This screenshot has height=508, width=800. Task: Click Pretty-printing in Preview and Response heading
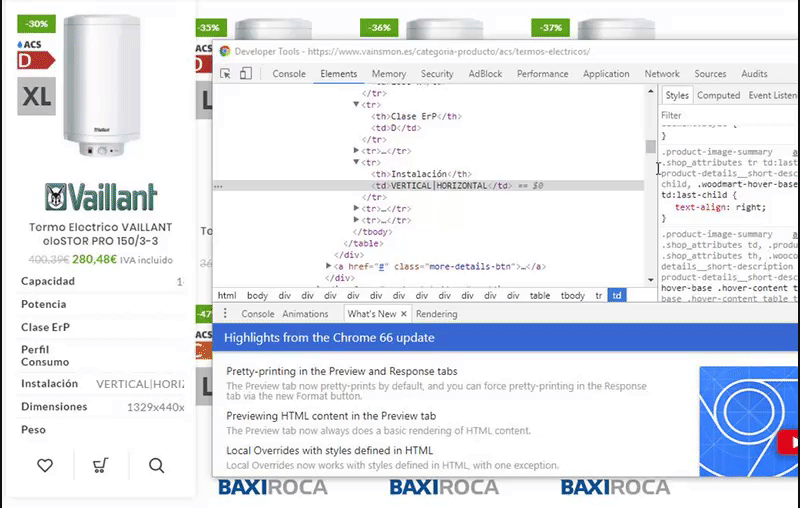[x=342, y=371]
